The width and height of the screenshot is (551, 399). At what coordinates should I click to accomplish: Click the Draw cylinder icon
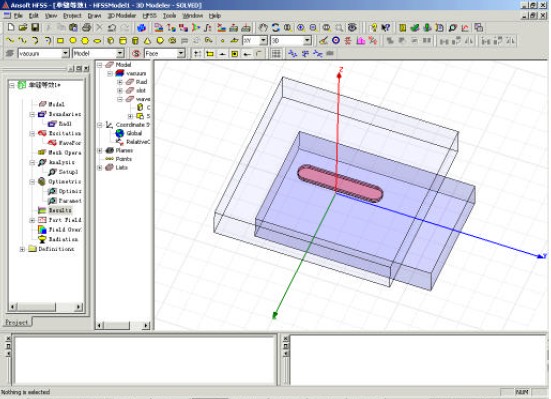point(123,41)
